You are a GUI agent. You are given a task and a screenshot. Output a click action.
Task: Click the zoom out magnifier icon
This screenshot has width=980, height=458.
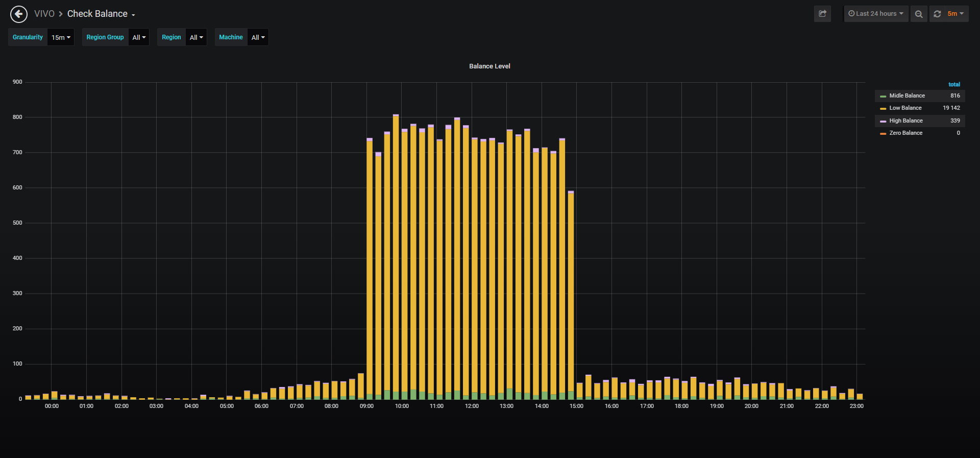[x=919, y=14]
